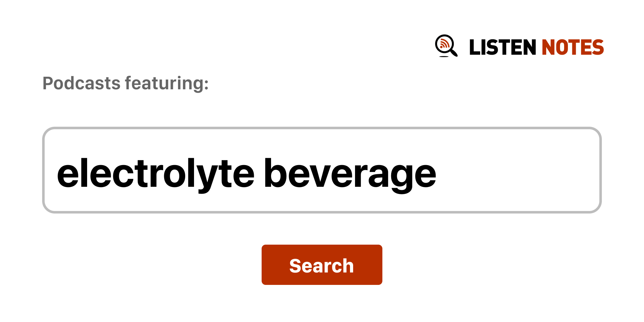Screen dimensions: 644x322
Task: Click the gray rounded border of the search box
Action: point(321,128)
